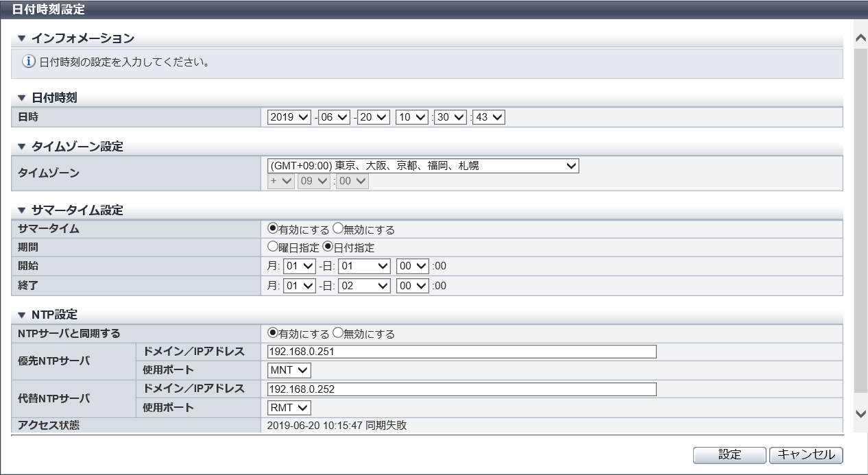This screenshot has height=475, width=868.
Task: Collapse the 日付時刻 section triangle
Action: 21,98
